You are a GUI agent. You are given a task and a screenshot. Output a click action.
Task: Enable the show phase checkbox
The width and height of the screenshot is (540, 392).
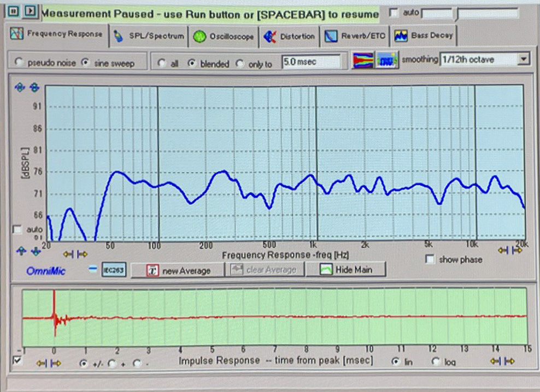click(x=430, y=259)
